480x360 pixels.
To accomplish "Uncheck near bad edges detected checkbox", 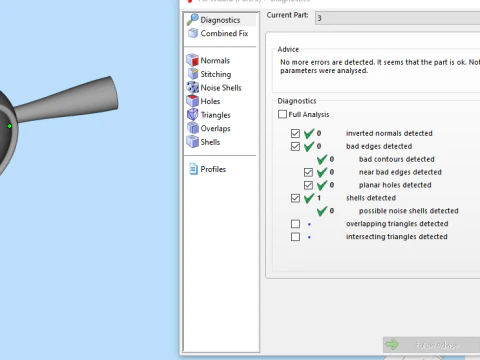I will (x=308, y=172).
